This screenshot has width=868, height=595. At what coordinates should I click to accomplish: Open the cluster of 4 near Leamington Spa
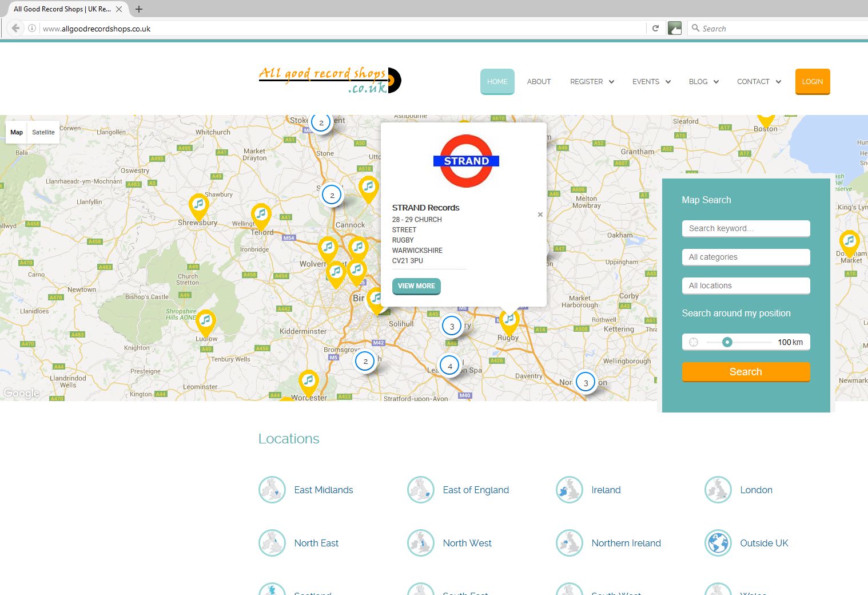449,366
